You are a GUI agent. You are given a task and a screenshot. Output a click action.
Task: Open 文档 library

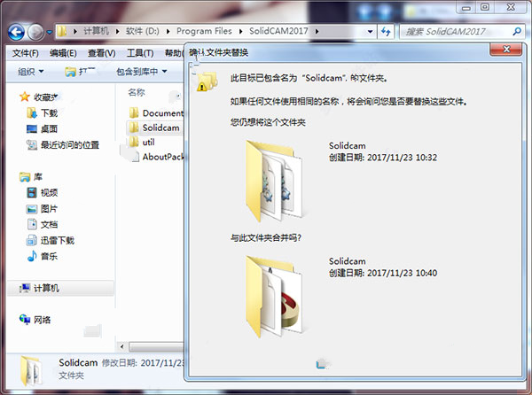pyautogui.click(x=49, y=225)
